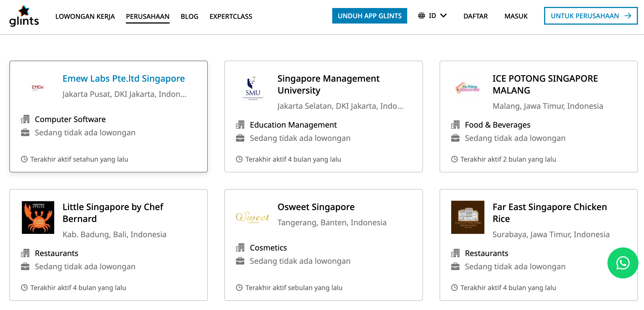Click Far East Singapore Chicken Rice logo
The height and width of the screenshot is (310, 644).
[468, 217]
